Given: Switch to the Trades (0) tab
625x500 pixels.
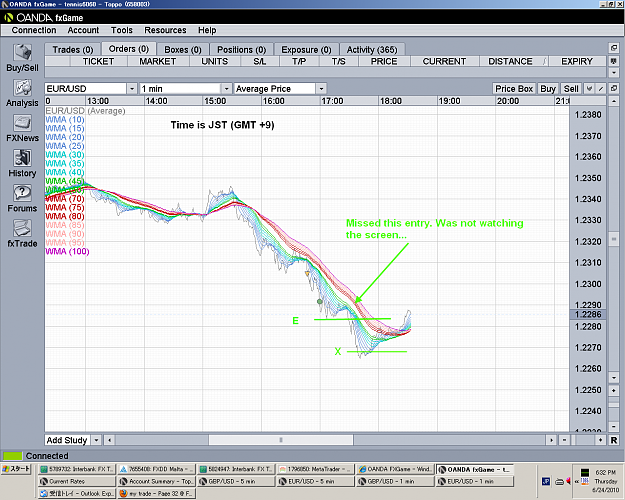Looking at the screenshot, I should click(x=73, y=49).
